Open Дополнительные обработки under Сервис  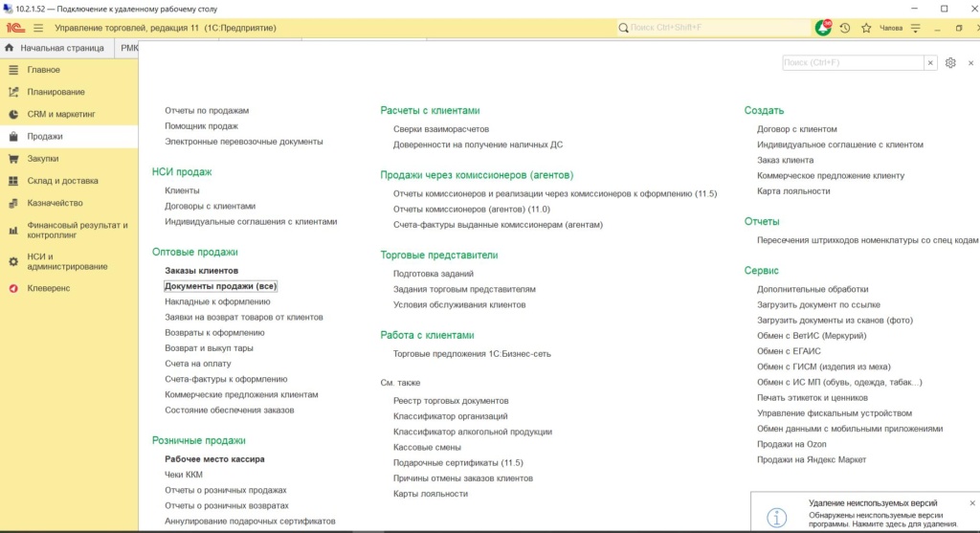click(x=813, y=289)
